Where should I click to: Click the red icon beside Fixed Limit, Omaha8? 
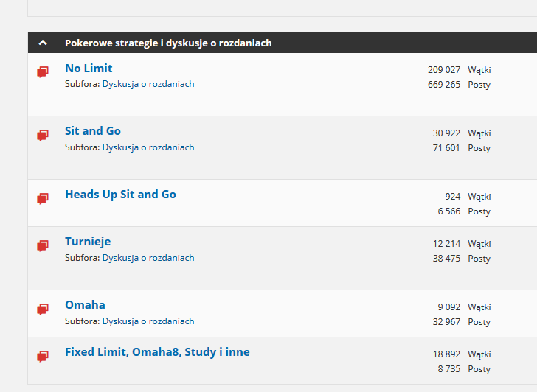(43, 356)
